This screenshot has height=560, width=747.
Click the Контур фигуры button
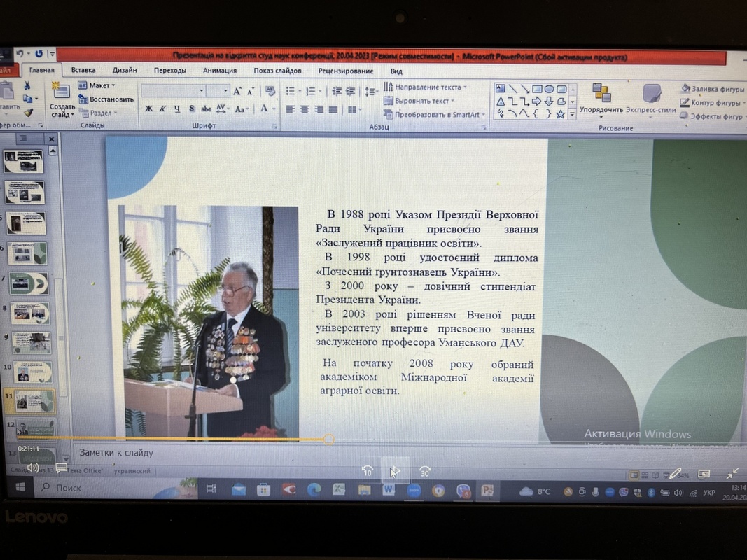coord(712,102)
